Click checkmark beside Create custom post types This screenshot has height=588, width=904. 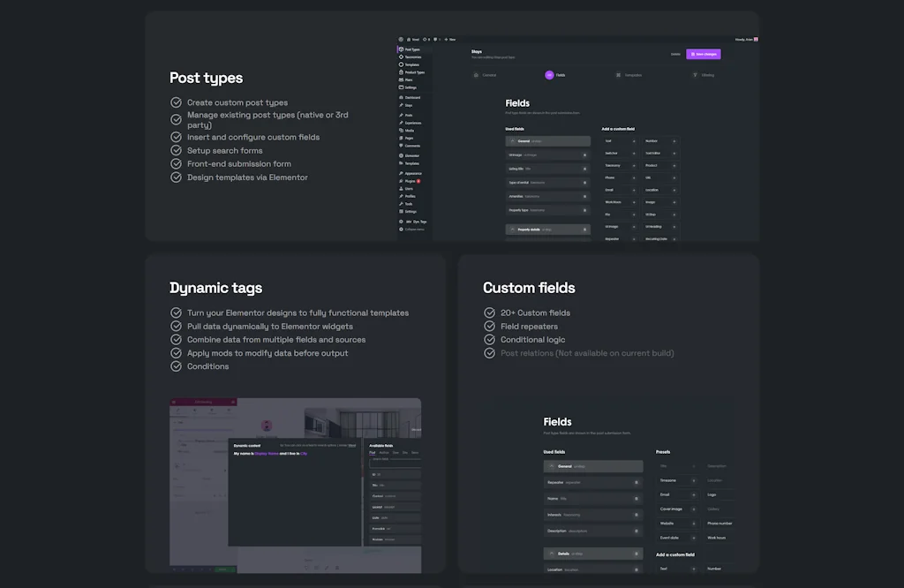(176, 102)
